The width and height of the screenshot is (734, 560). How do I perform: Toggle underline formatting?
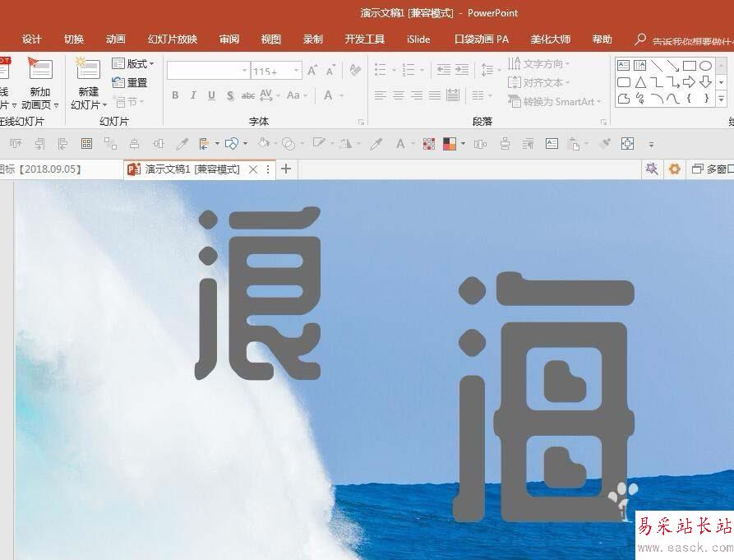tap(211, 95)
